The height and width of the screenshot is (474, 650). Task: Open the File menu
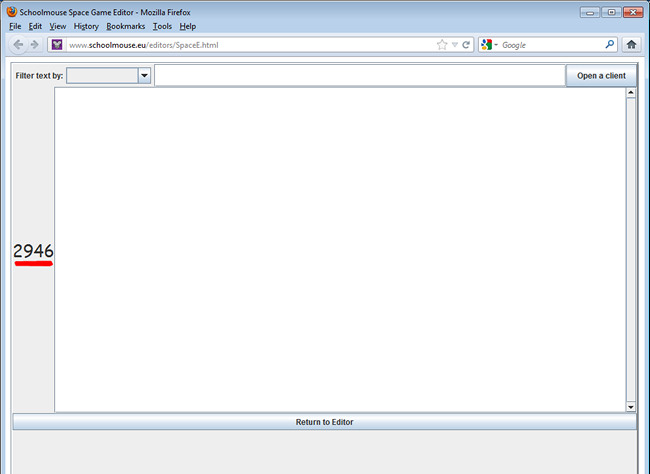coord(15,26)
